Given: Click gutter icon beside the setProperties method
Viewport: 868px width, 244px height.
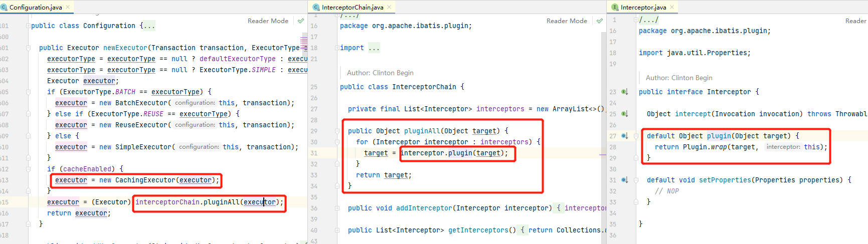Looking at the screenshot, I should pos(624,180).
